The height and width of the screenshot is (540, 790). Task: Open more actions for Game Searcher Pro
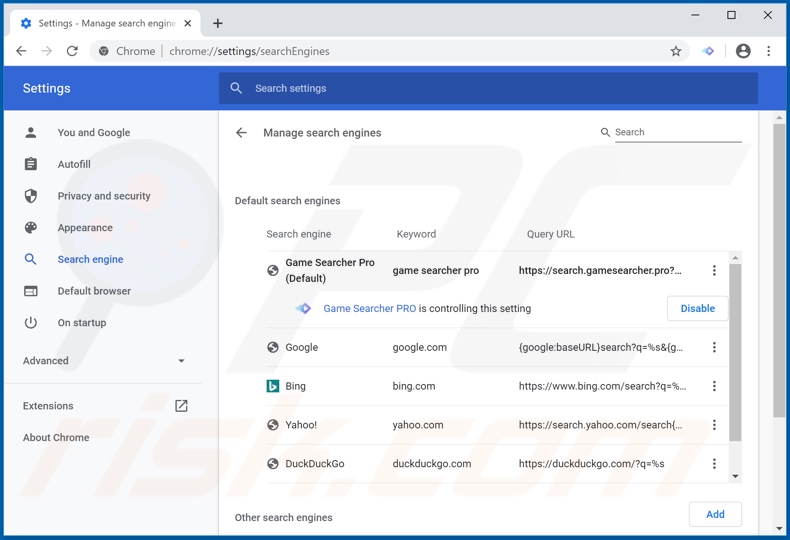[714, 270]
